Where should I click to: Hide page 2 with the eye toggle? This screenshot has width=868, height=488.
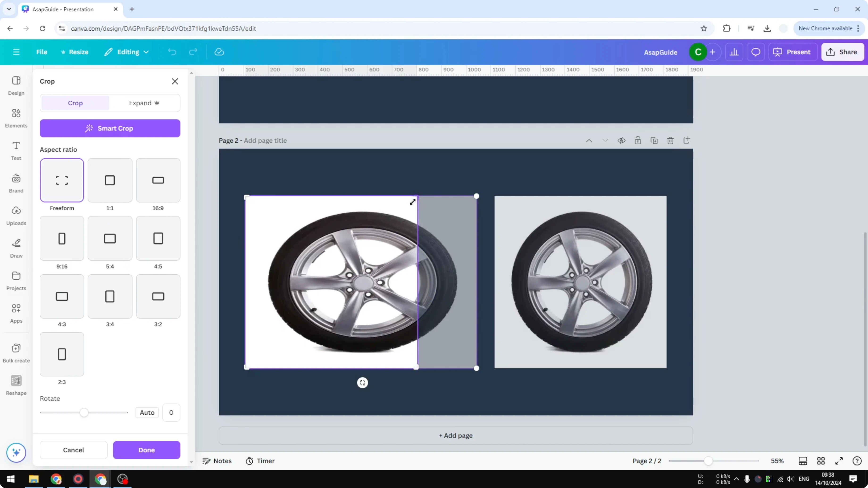tap(621, 141)
